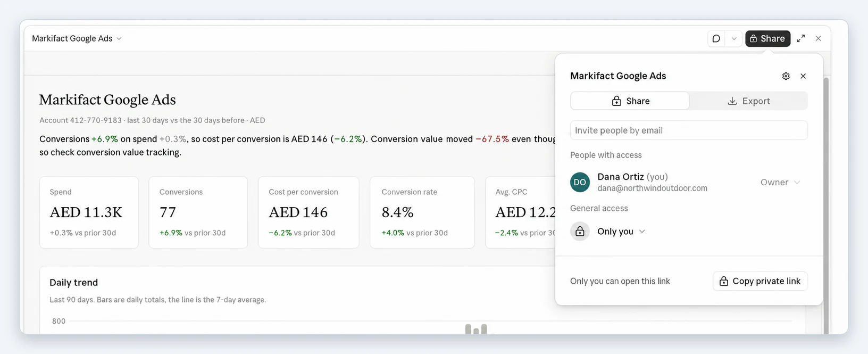The height and width of the screenshot is (354, 868).
Task: Open the chat bubble icon in header
Action: 716,38
